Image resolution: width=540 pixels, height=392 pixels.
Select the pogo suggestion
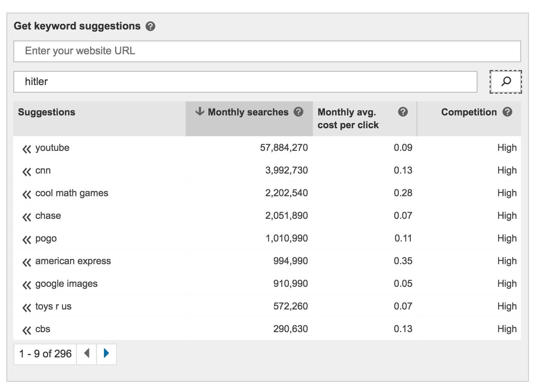click(46, 239)
